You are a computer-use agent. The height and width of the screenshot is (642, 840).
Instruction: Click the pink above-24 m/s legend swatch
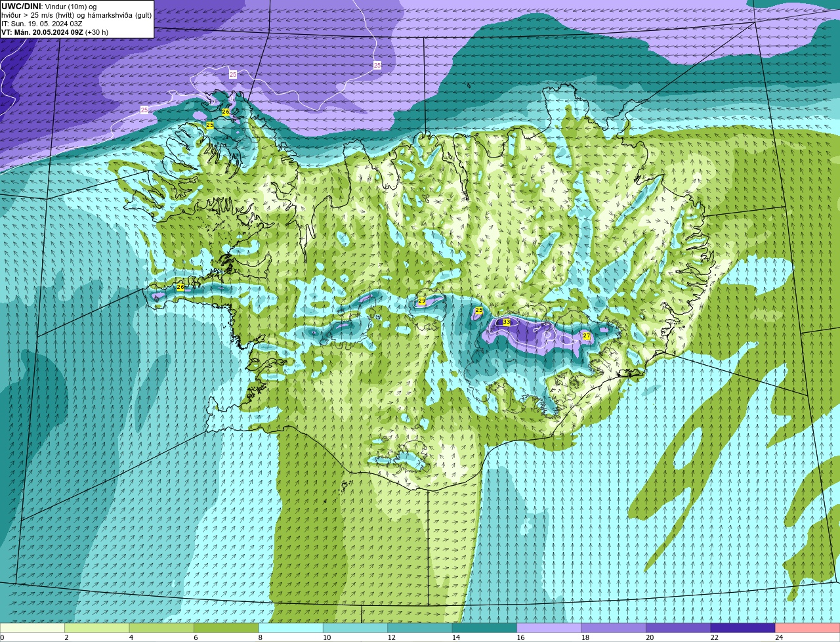pyautogui.click(x=808, y=628)
